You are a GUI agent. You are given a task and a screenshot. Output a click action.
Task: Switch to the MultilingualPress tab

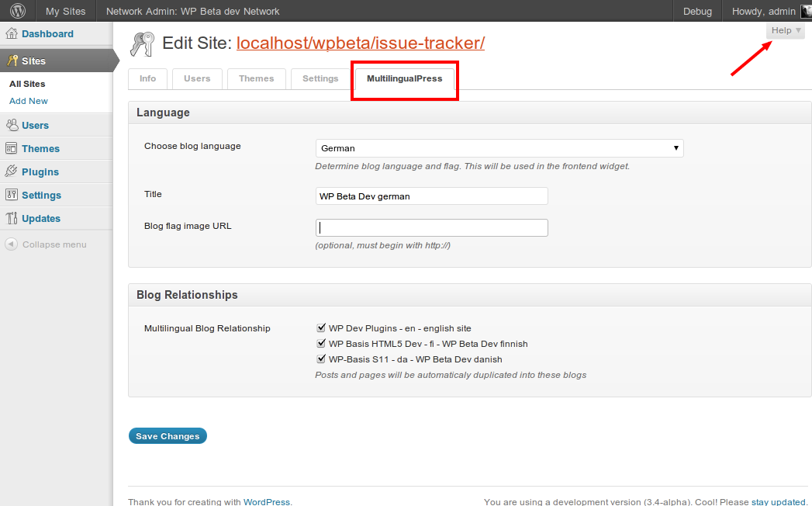(x=404, y=79)
